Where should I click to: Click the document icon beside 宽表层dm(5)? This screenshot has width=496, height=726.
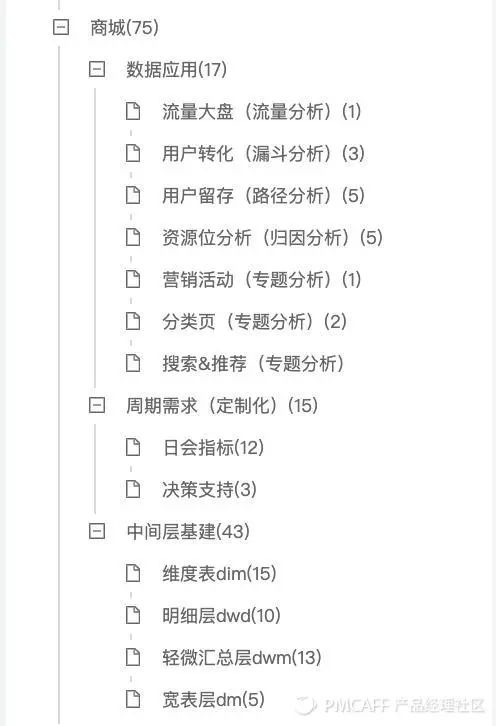tap(133, 699)
